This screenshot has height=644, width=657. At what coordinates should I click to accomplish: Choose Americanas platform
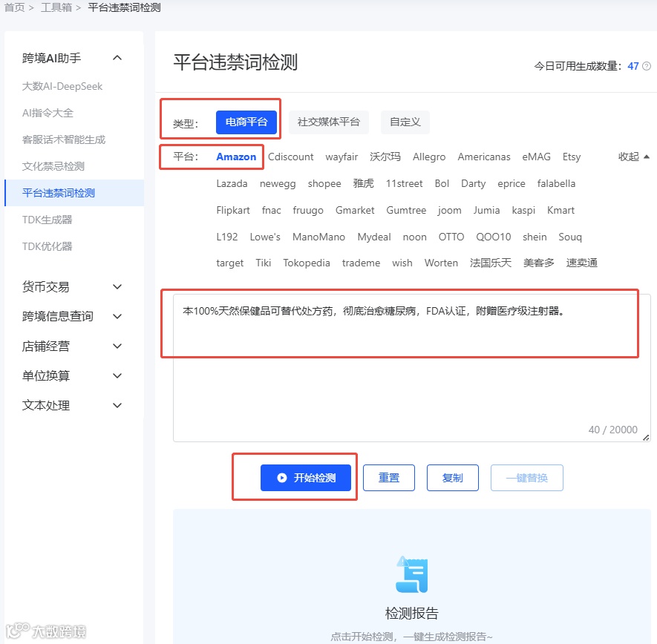(484, 157)
